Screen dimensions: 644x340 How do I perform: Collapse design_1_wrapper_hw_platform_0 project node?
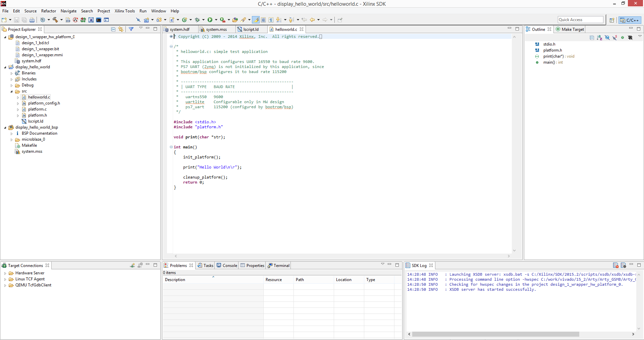(x=5, y=37)
